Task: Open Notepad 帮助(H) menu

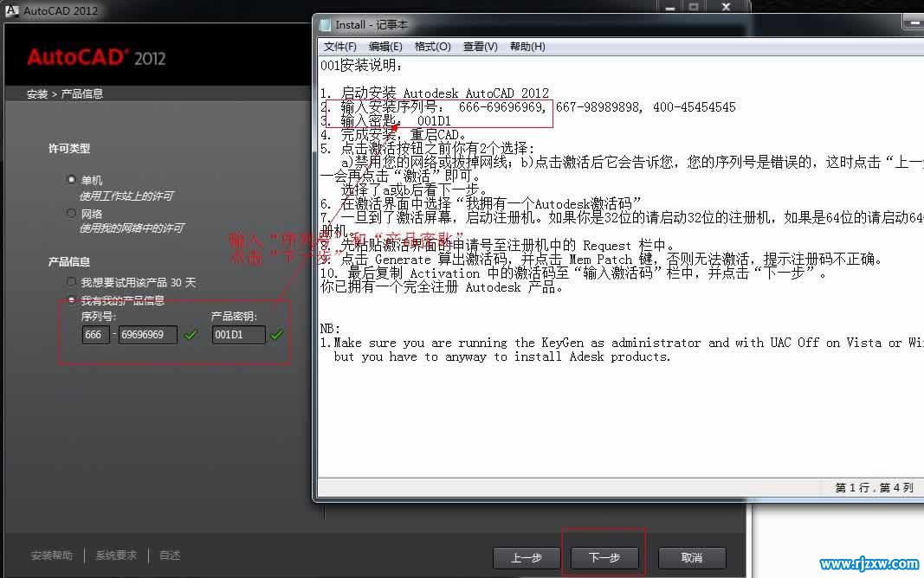Action: click(527, 47)
